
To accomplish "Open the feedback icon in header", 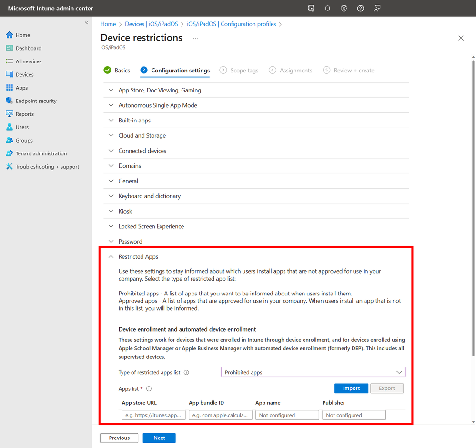I will click(x=377, y=8).
